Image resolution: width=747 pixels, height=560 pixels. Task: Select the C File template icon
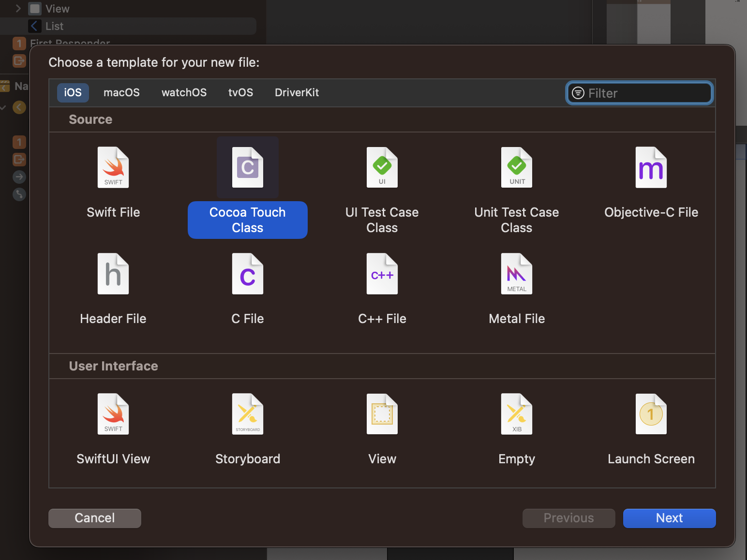tap(248, 274)
